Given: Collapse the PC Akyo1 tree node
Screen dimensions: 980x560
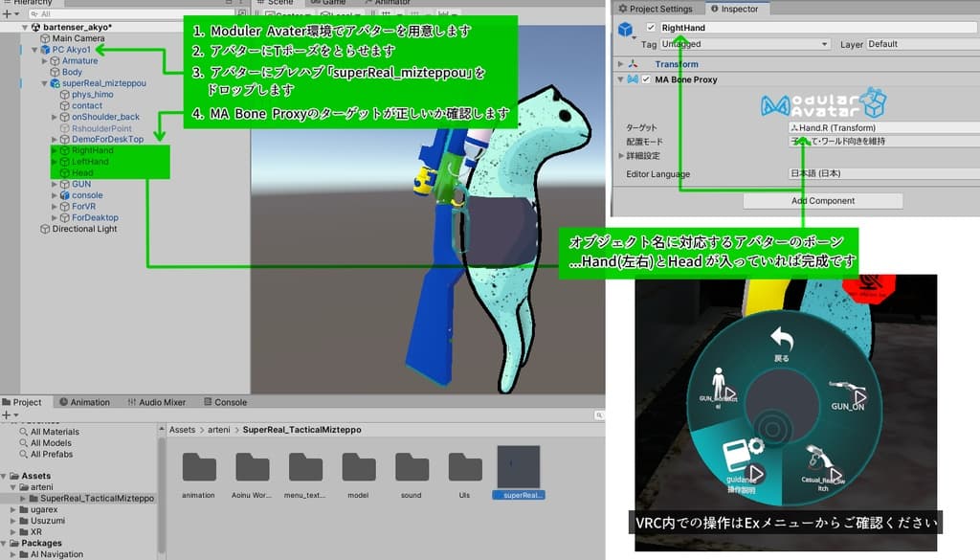Looking at the screenshot, I should [x=34, y=50].
